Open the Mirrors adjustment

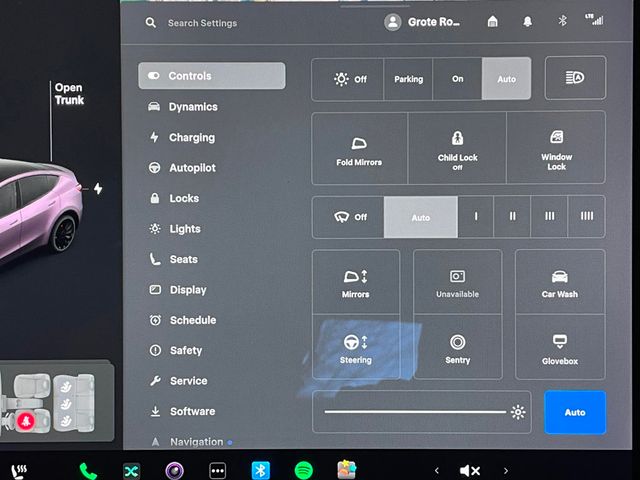coord(356,283)
